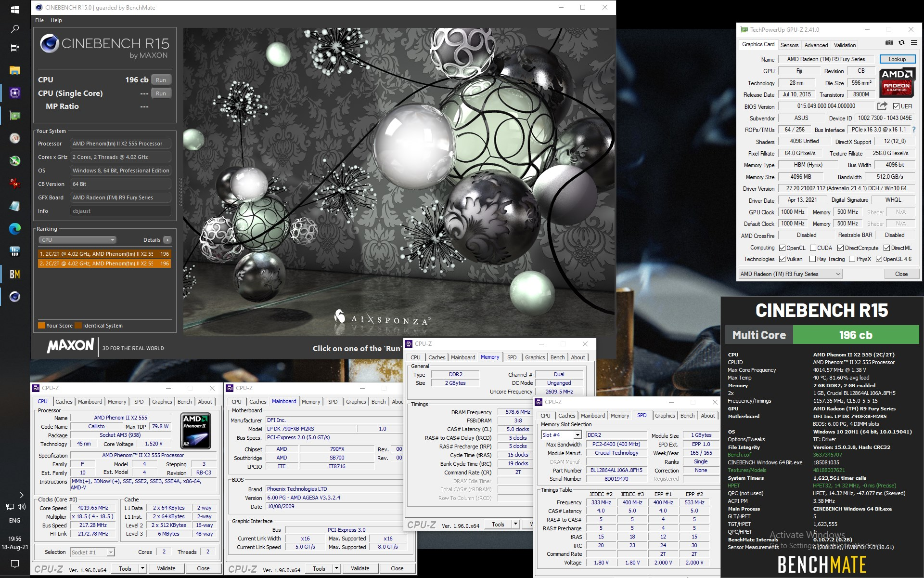Toggle the PhysX checkbox
924x578 pixels.
pos(852,259)
